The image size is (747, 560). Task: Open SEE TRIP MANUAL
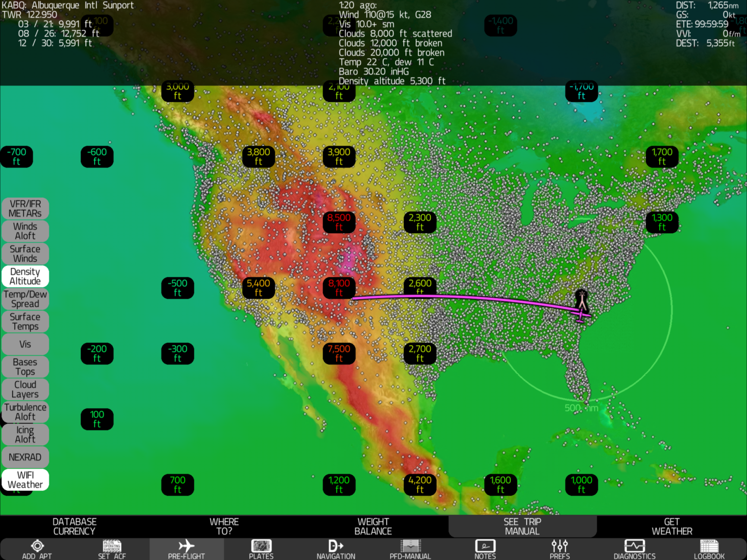tap(522, 526)
